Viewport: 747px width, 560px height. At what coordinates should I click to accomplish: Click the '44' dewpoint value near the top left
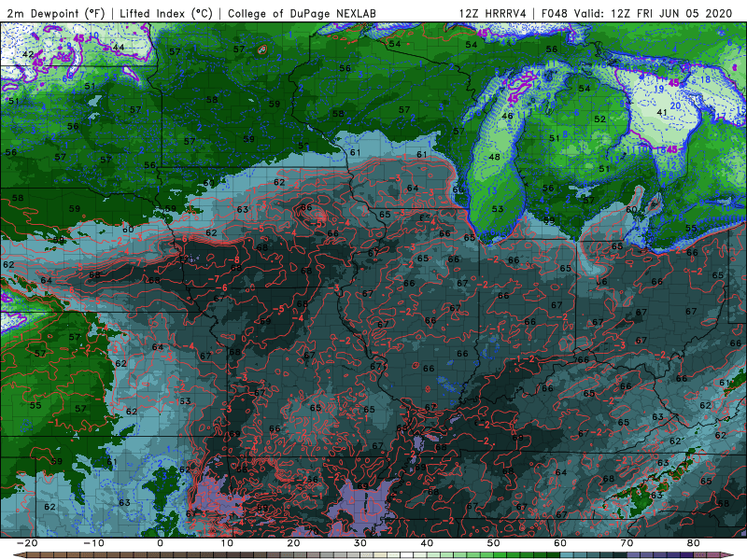(x=119, y=48)
